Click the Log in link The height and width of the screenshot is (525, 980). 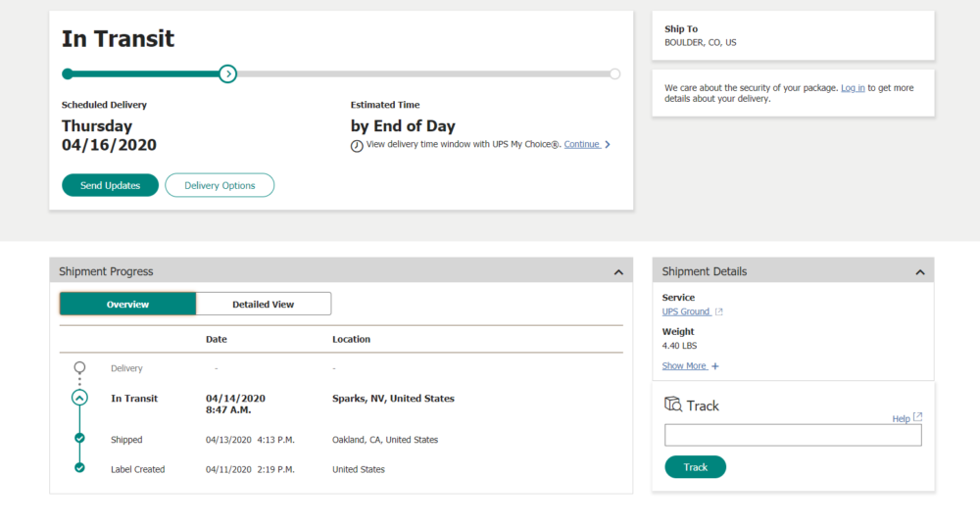click(x=853, y=88)
